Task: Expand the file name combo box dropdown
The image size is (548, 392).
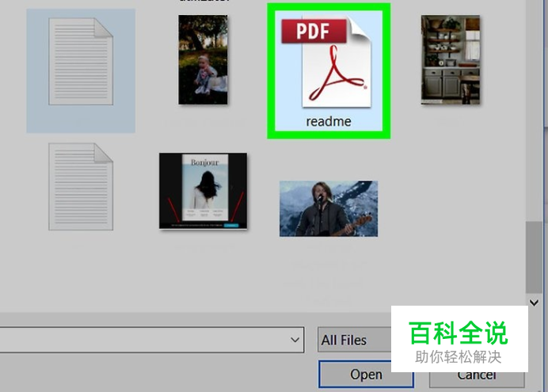Action: [x=295, y=340]
